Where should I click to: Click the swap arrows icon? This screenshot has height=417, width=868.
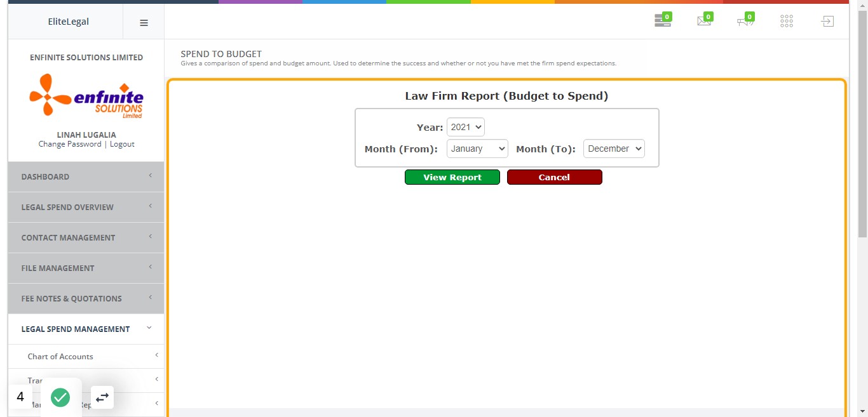tap(102, 397)
